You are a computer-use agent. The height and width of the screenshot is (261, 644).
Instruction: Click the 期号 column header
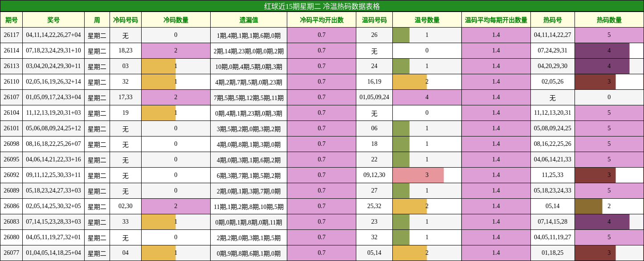(x=12, y=20)
